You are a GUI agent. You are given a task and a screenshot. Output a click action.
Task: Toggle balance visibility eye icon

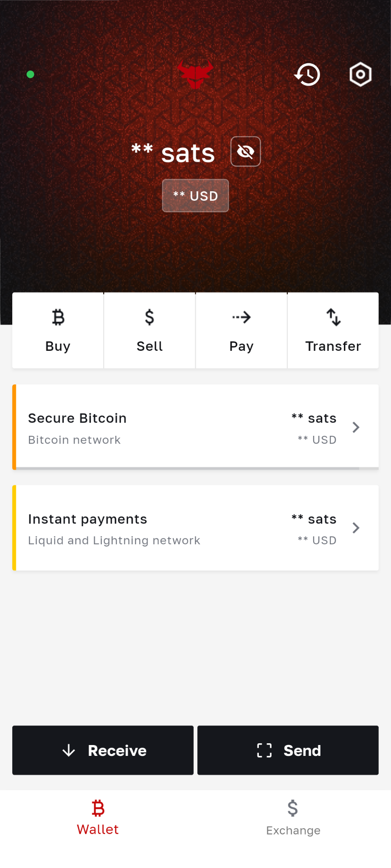coord(246,151)
